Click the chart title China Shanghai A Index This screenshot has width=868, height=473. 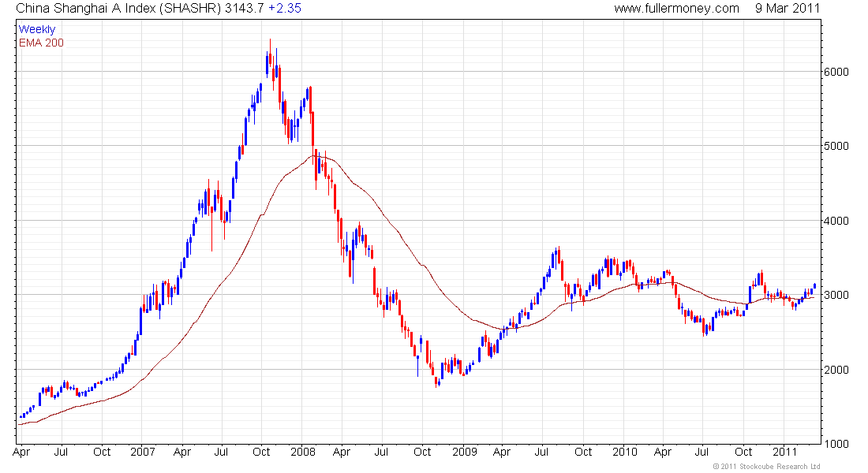point(86,9)
